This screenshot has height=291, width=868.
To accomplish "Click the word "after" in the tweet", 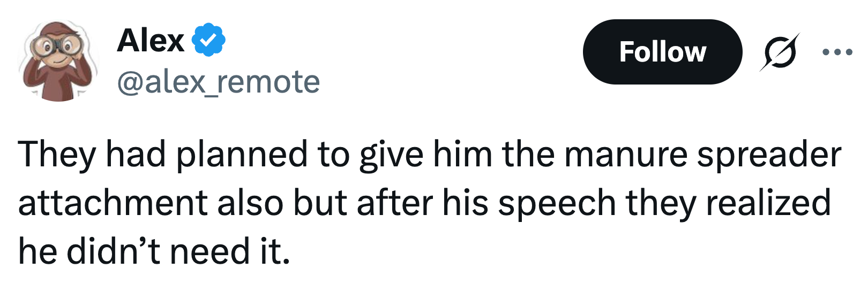I will tap(395, 203).
